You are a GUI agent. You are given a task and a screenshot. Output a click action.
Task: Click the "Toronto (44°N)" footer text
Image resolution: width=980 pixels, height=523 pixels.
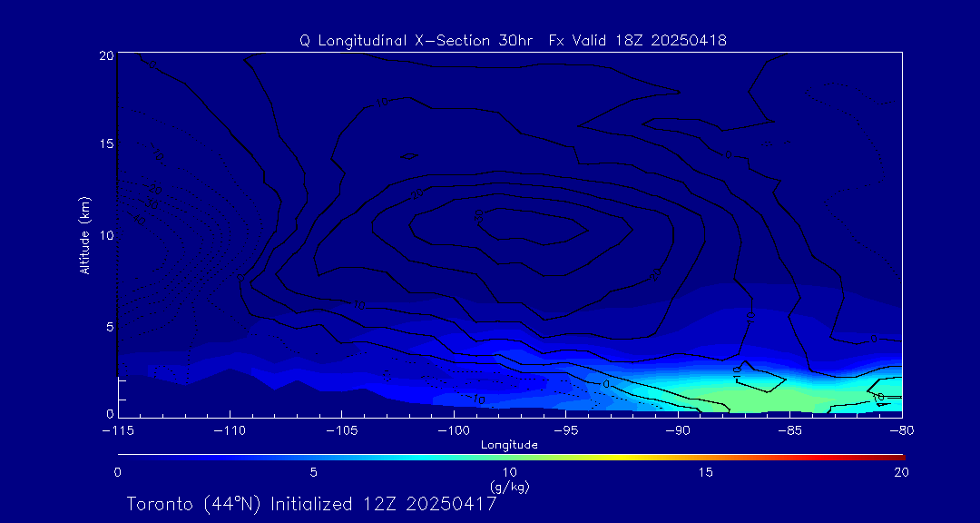195,504
